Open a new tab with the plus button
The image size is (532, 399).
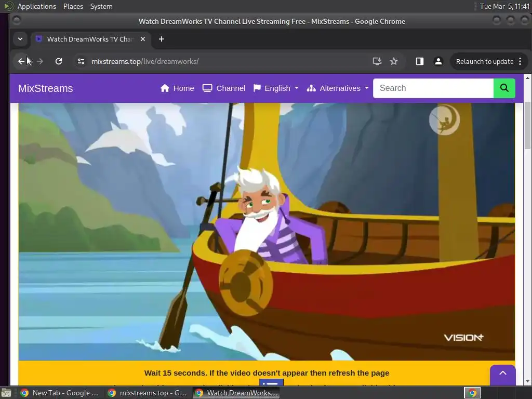click(162, 39)
